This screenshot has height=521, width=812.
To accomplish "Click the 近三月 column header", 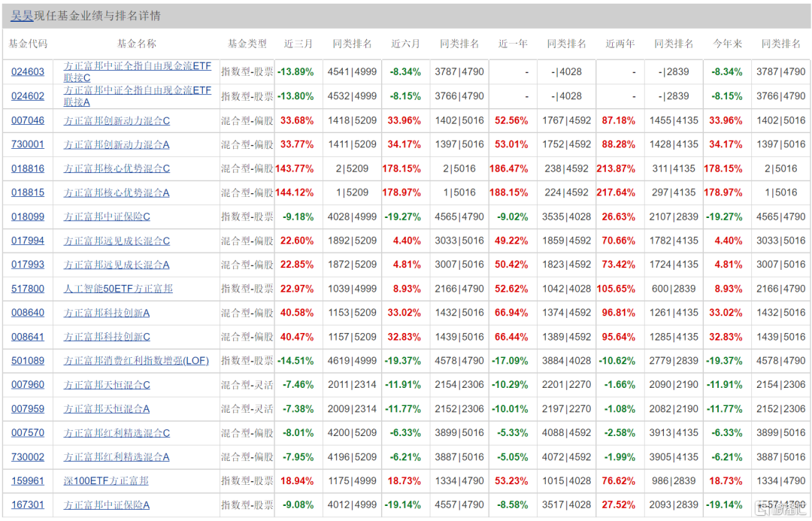I will click(x=298, y=44).
